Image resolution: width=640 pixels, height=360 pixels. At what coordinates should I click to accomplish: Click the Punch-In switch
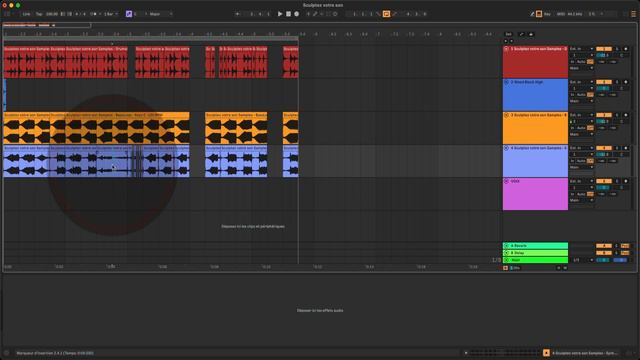[378, 14]
